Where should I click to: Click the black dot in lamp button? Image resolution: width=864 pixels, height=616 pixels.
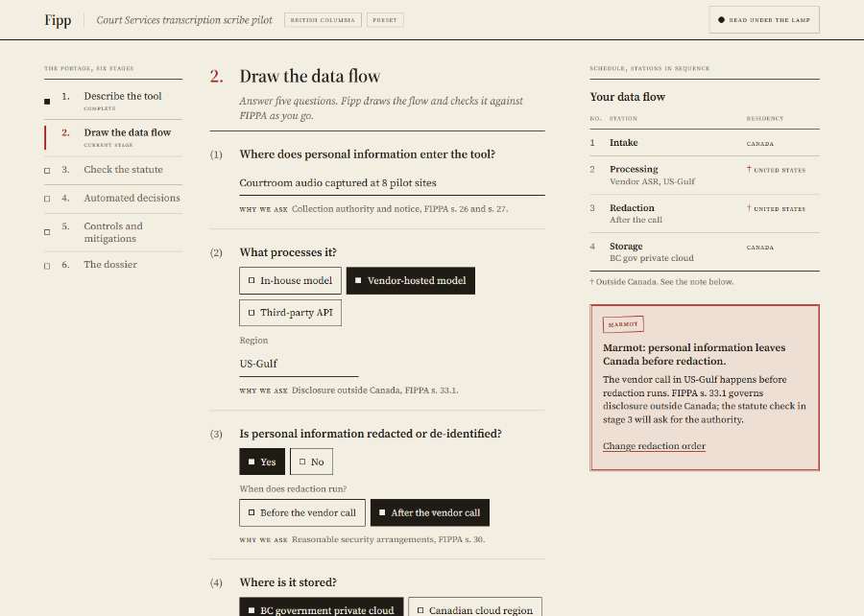(721, 20)
